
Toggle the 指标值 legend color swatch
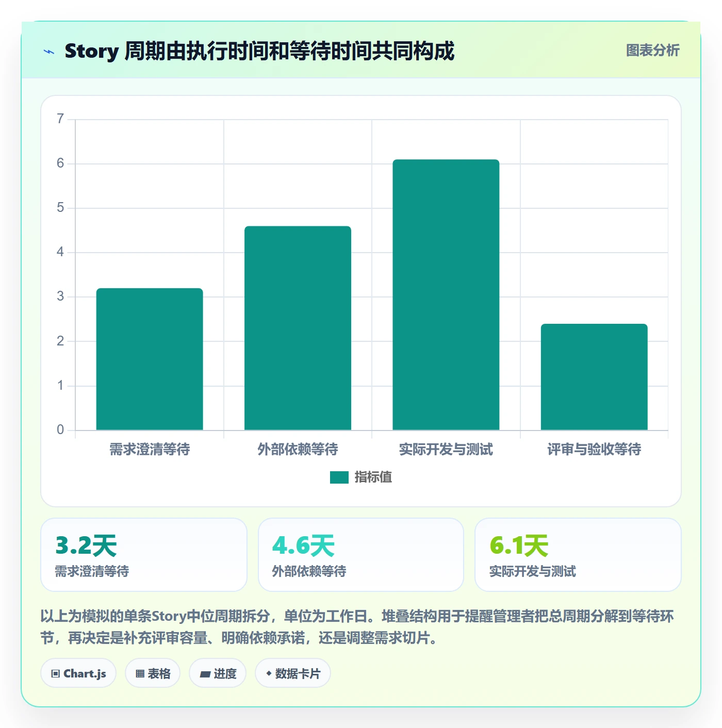[339, 477]
